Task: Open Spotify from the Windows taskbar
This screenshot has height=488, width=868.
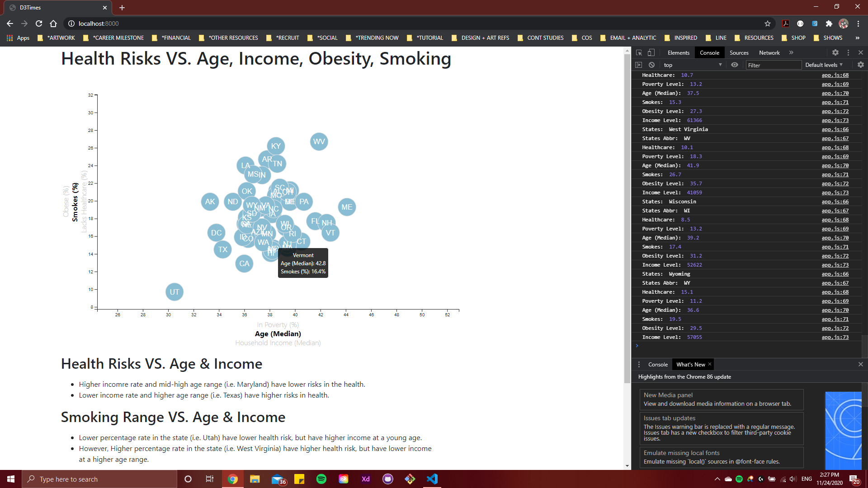Action: 321,479
